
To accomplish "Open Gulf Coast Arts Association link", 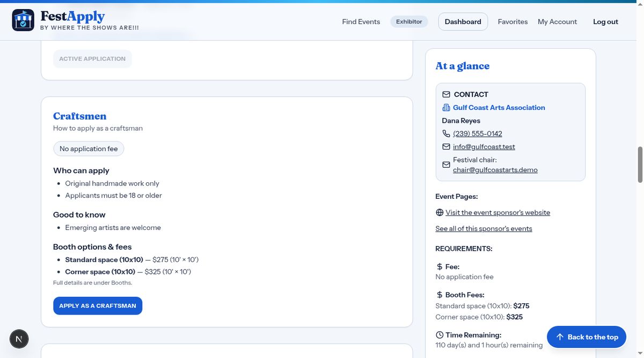I will tap(499, 108).
